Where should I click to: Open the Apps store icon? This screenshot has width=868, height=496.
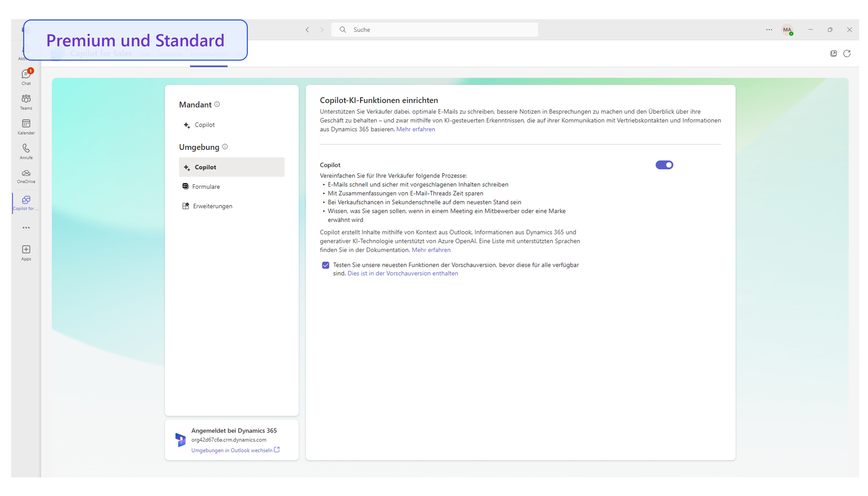click(26, 253)
